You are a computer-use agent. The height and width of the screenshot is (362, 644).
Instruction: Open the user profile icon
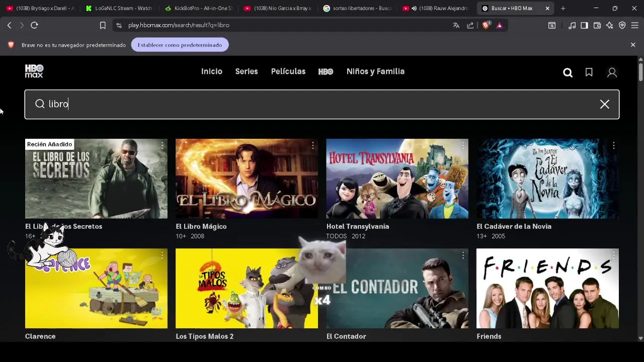(x=612, y=73)
